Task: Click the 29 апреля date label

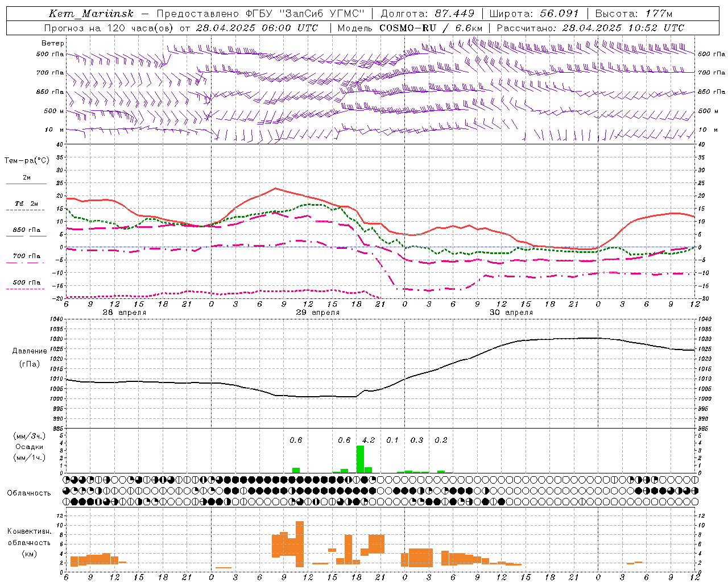Action: tap(317, 313)
